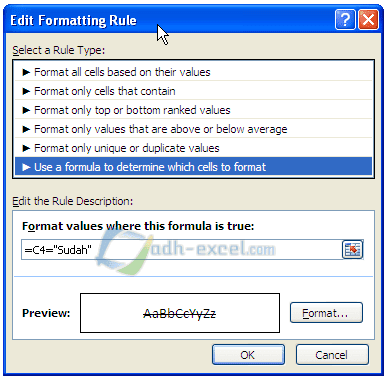Click the arrow beside Format only unique or duplicate values
The height and width of the screenshot is (382, 387).
point(26,148)
